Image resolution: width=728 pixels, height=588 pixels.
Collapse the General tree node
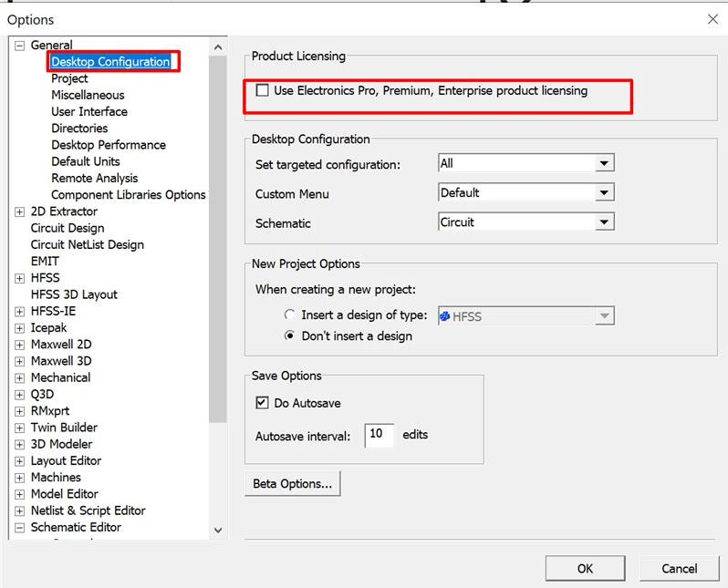[x=20, y=46]
